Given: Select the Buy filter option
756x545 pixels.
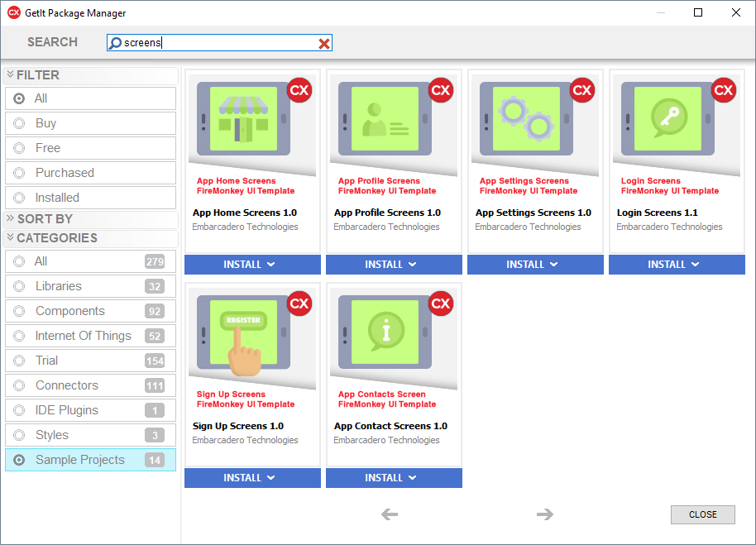Looking at the screenshot, I should [91, 123].
